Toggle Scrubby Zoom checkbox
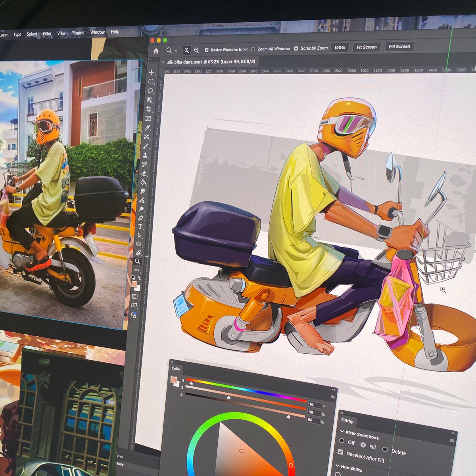The width and height of the screenshot is (476, 476). (x=296, y=48)
